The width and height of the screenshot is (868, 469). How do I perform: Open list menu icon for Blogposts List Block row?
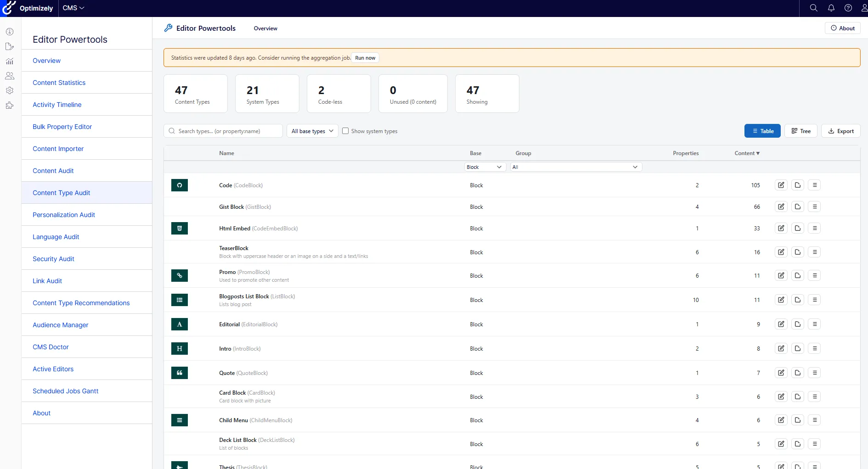click(x=814, y=300)
